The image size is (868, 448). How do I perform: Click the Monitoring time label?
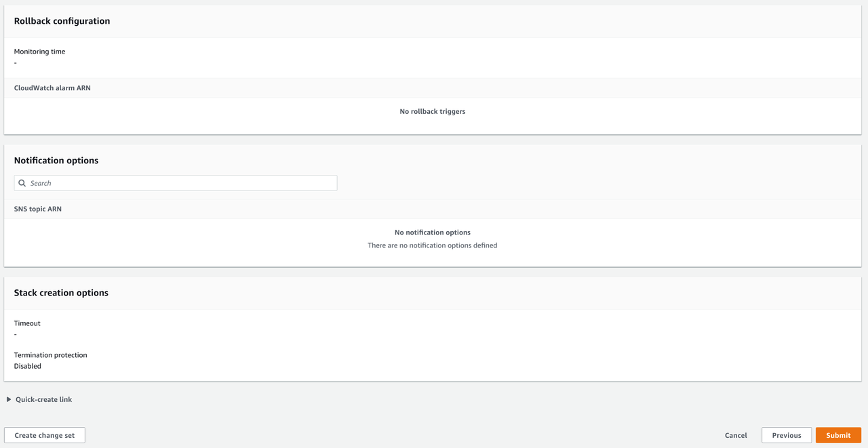pos(39,52)
